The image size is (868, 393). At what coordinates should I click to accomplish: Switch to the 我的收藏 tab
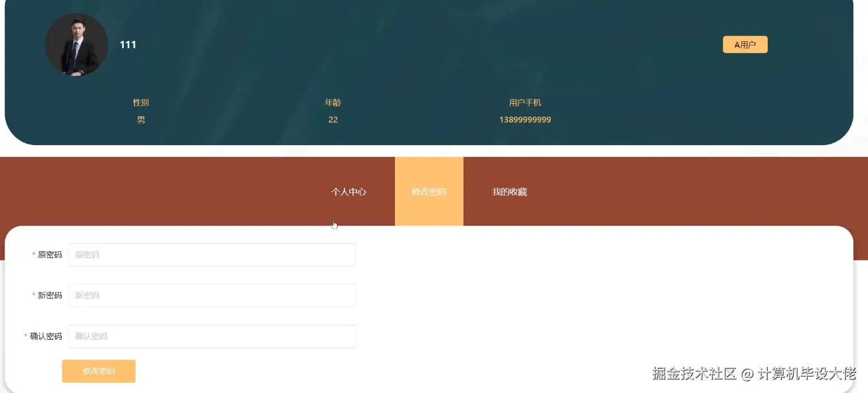509,191
